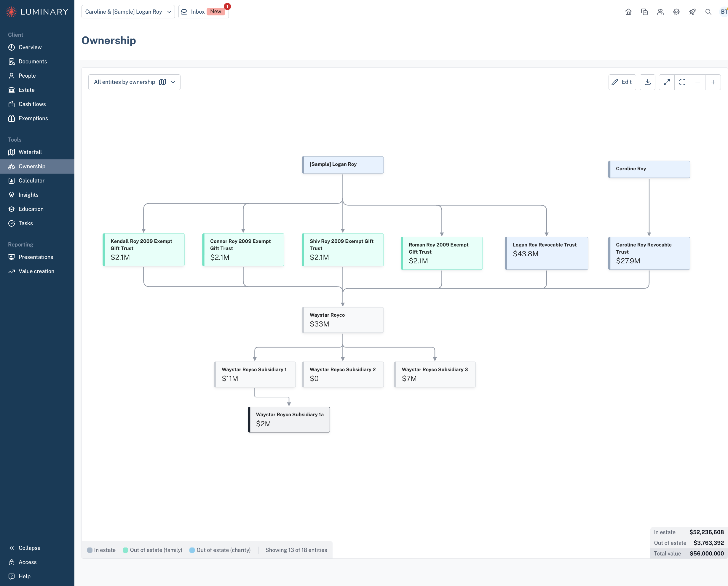Select the Waystar Royco Subsidiary 1a node

[289, 420]
